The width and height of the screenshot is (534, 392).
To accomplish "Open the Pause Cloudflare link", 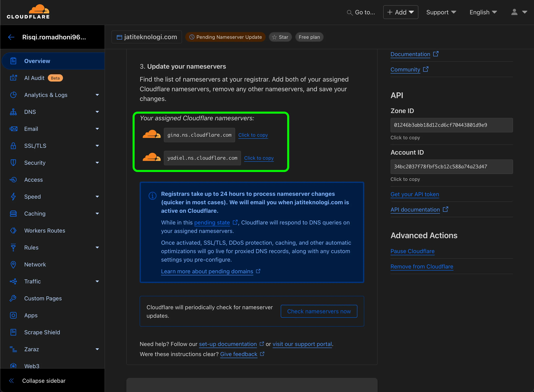I will tap(412, 251).
